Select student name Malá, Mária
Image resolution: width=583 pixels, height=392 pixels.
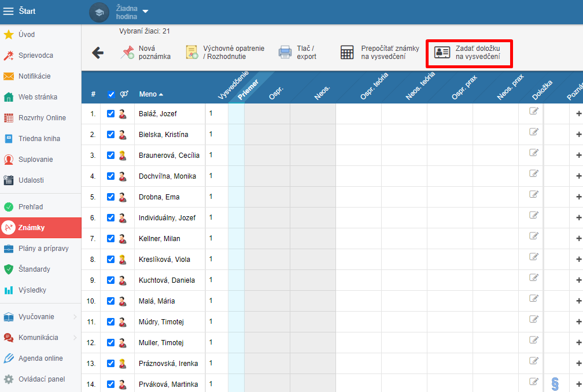[157, 301]
